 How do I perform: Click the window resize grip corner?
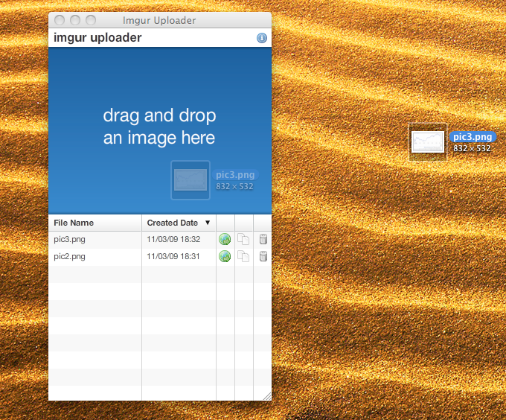tap(267, 396)
